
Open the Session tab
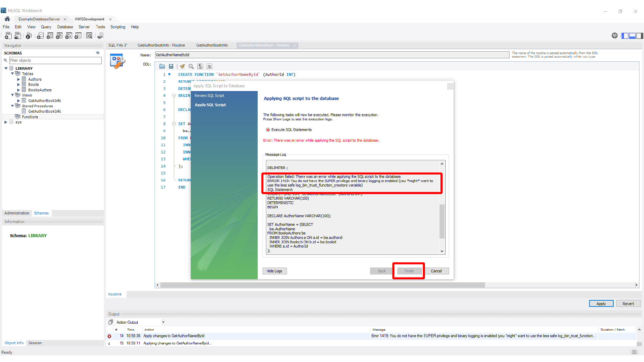tap(35, 343)
